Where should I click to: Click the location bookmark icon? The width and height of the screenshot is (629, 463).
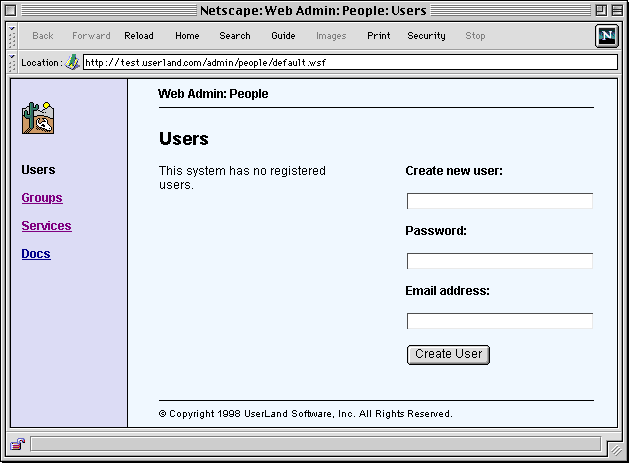(x=73, y=62)
